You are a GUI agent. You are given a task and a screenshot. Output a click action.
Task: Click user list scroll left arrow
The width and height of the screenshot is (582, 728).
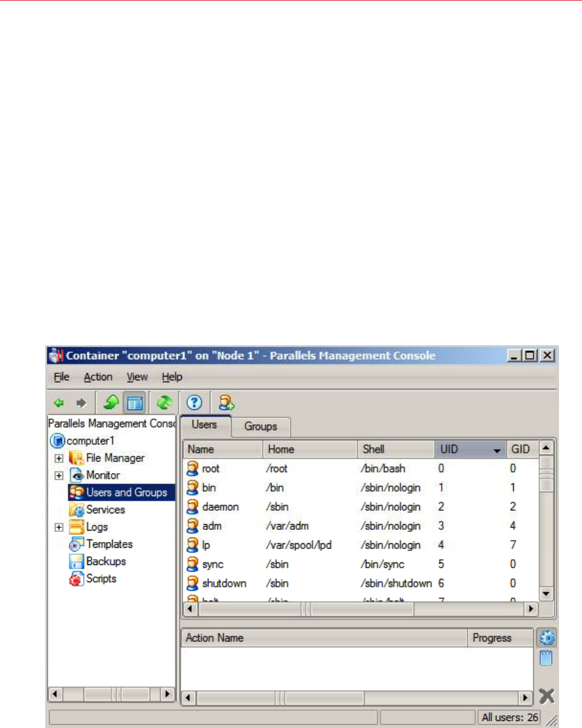click(190, 609)
